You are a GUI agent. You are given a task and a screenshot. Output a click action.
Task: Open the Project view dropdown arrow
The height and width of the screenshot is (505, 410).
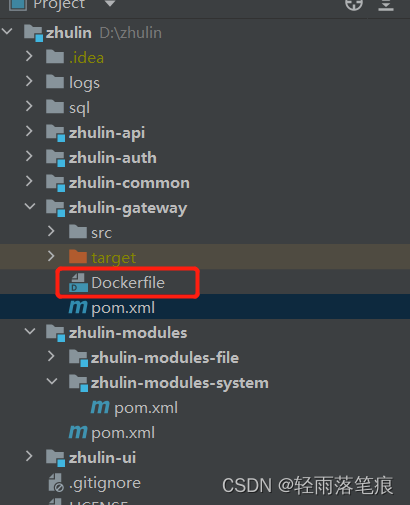pos(110,4)
